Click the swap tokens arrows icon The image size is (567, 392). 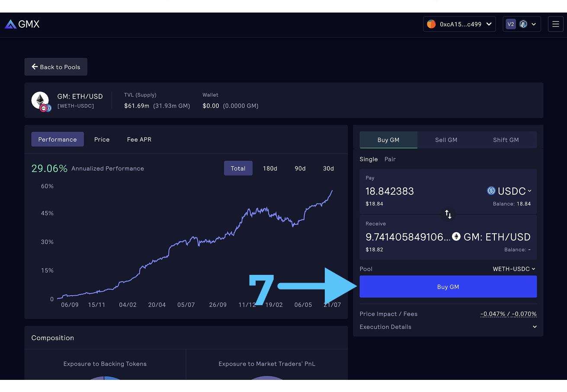tap(448, 214)
